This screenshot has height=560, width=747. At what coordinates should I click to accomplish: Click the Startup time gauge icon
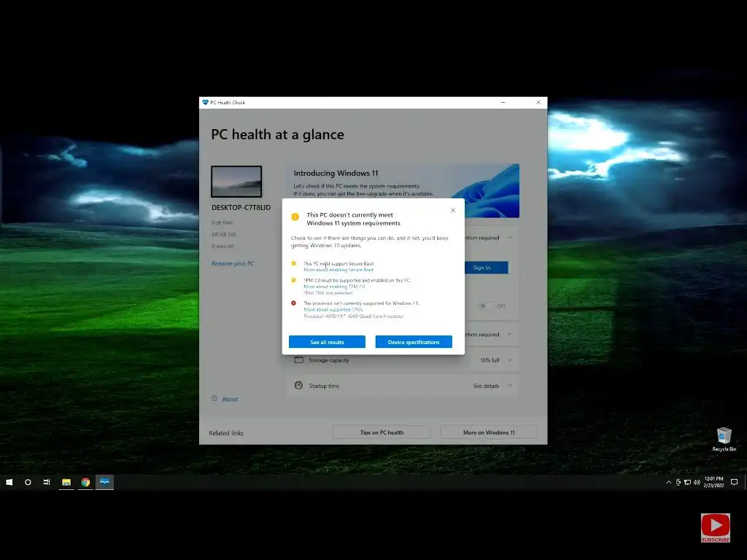point(298,386)
